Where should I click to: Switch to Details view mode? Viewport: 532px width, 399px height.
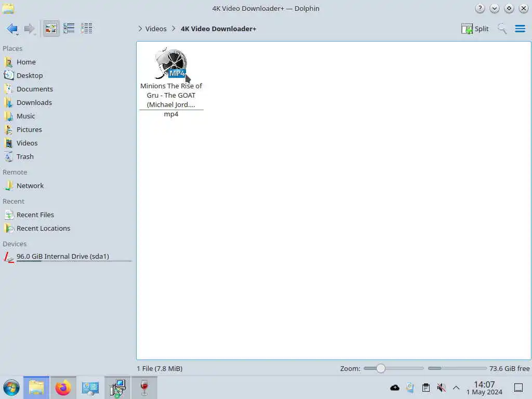click(87, 29)
